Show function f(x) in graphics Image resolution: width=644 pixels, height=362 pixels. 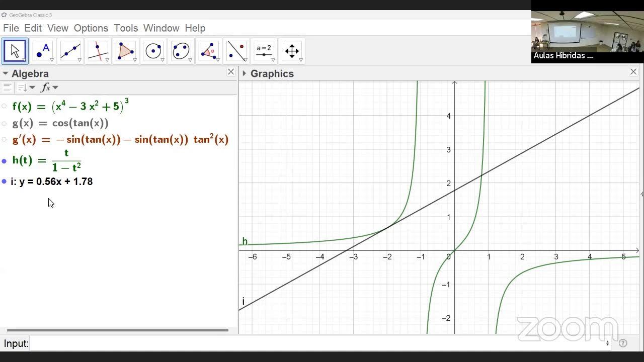coord(4,107)
